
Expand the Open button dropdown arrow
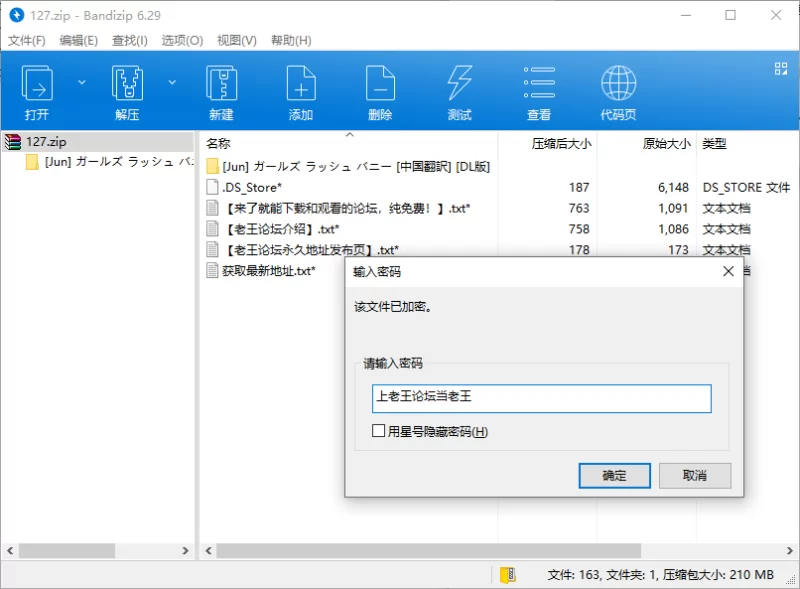point(82,82)
